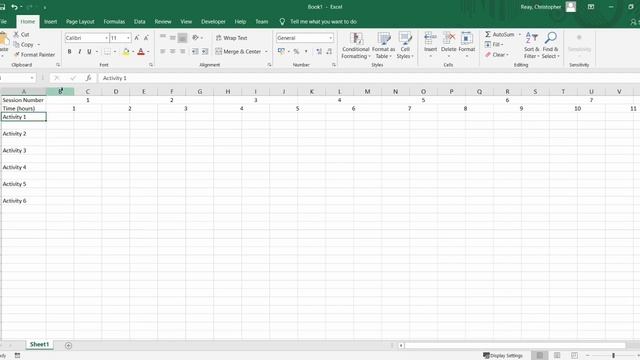This screenshot has width=640, height=360.
Task: Activate the Format Painter brush
Action: pos(34,55)
